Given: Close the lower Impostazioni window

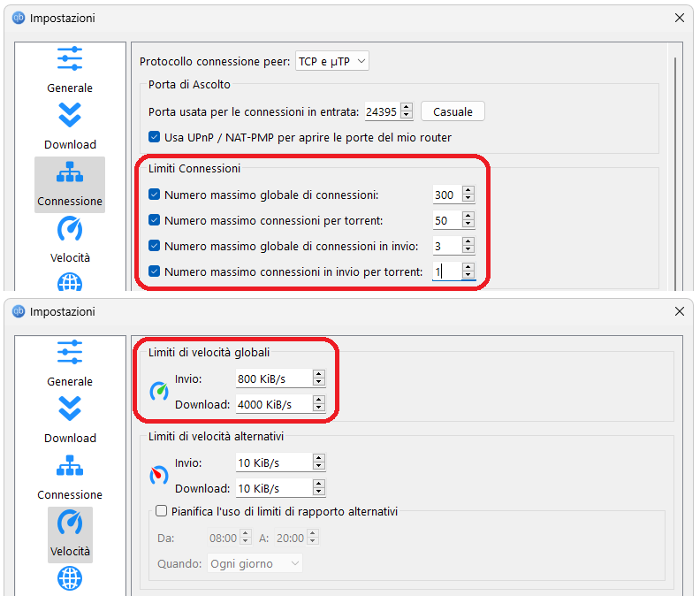Looking at the screenshot, I should point(680,311).
